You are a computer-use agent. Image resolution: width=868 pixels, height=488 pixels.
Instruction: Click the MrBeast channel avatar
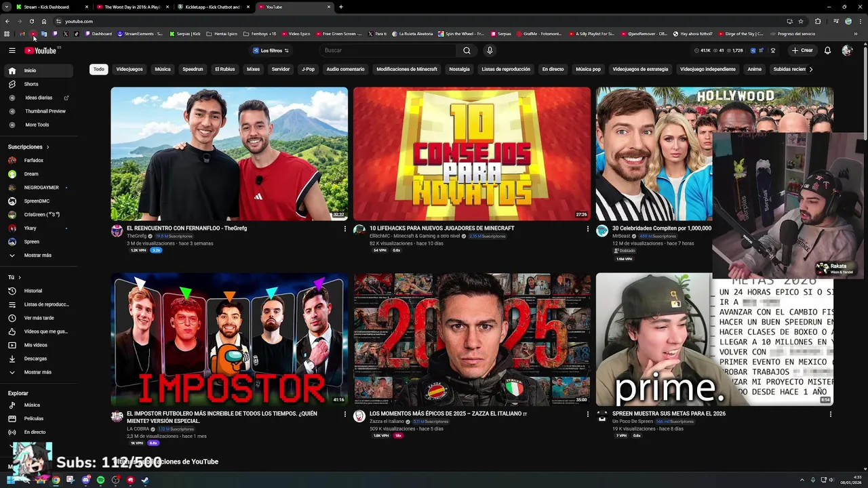click(x=602, y=231)
